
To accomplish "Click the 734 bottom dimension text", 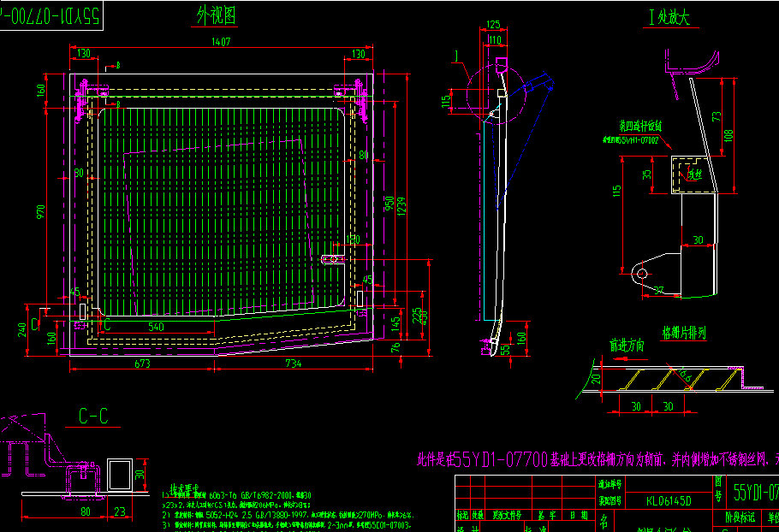I will pyautogui.click(x=292, y=364).
